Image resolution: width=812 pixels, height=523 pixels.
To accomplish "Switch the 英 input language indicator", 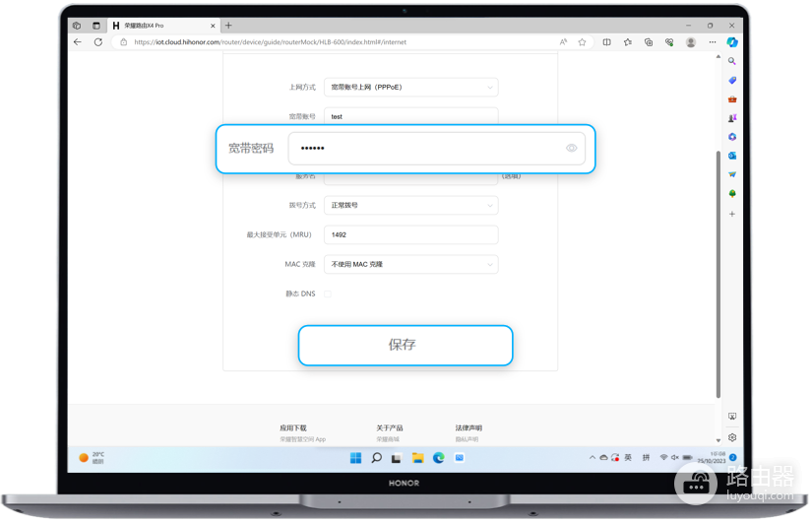I will point(628,458).
